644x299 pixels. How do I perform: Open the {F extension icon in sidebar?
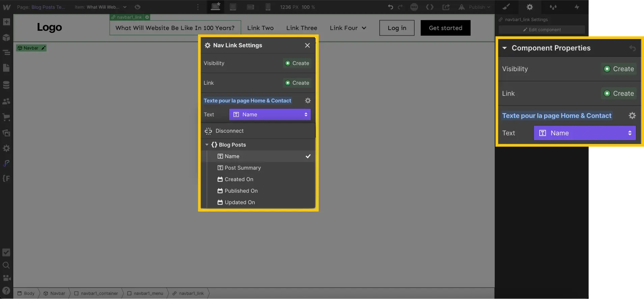(6, 178)
